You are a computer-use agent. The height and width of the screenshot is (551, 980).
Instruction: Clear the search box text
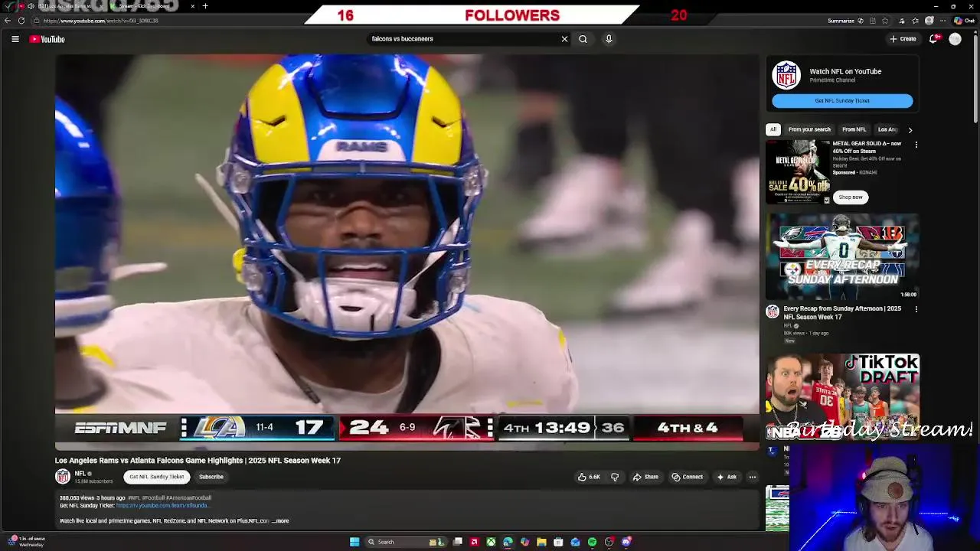[x=564, y=39]
